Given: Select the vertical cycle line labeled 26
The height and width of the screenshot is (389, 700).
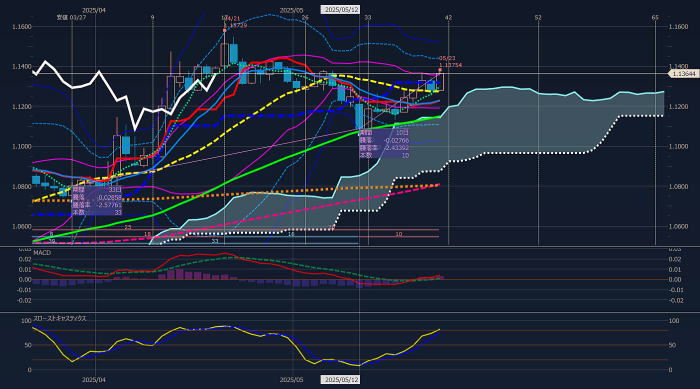Looking at the screenshot, I should [x=305, y=130].
